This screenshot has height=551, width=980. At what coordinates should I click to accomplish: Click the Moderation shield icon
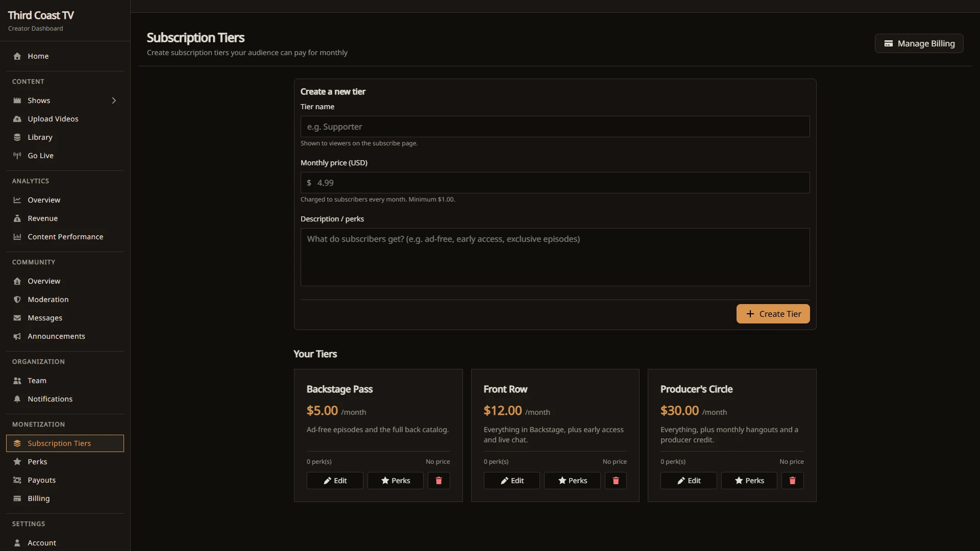coord(17,299)
